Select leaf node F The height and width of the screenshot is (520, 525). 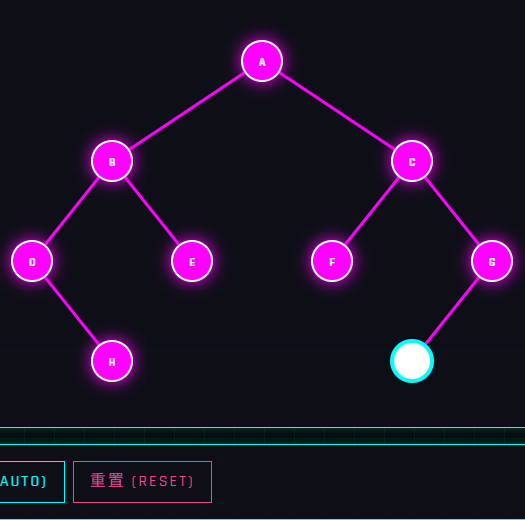pyautogui.click(x=332, y=261)
